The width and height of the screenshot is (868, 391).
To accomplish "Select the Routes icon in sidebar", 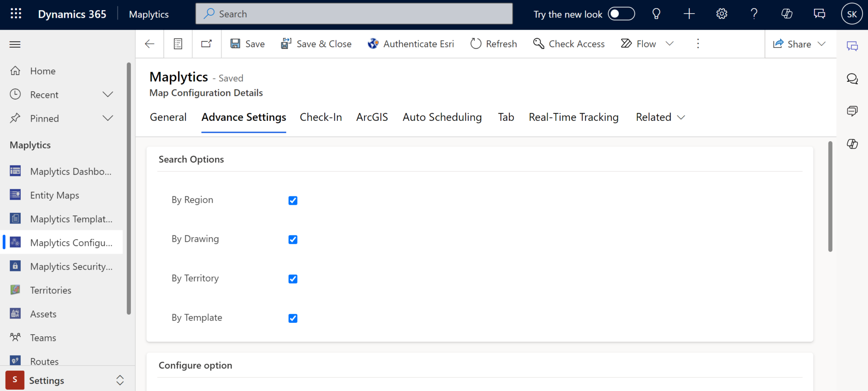I will click(x=15, y=360).
